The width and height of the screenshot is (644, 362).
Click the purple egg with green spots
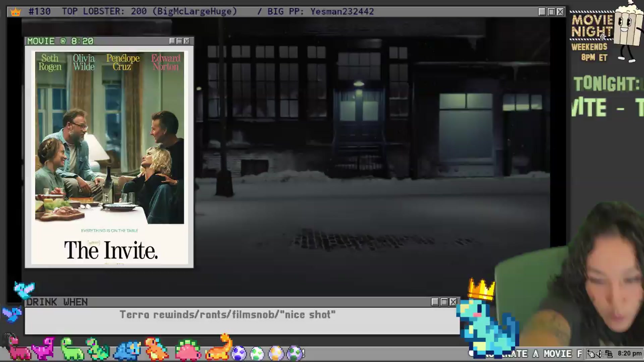[x=295, y=353]
